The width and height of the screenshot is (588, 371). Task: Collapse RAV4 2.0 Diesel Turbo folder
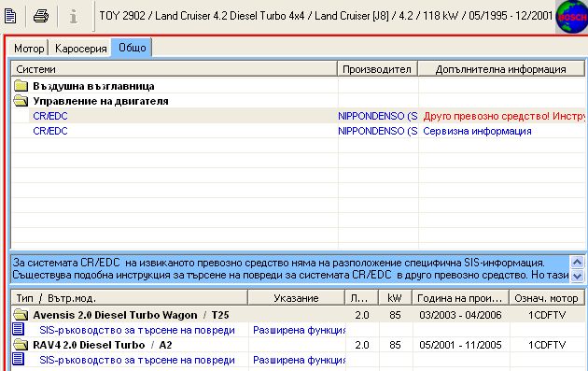point(21,345)
